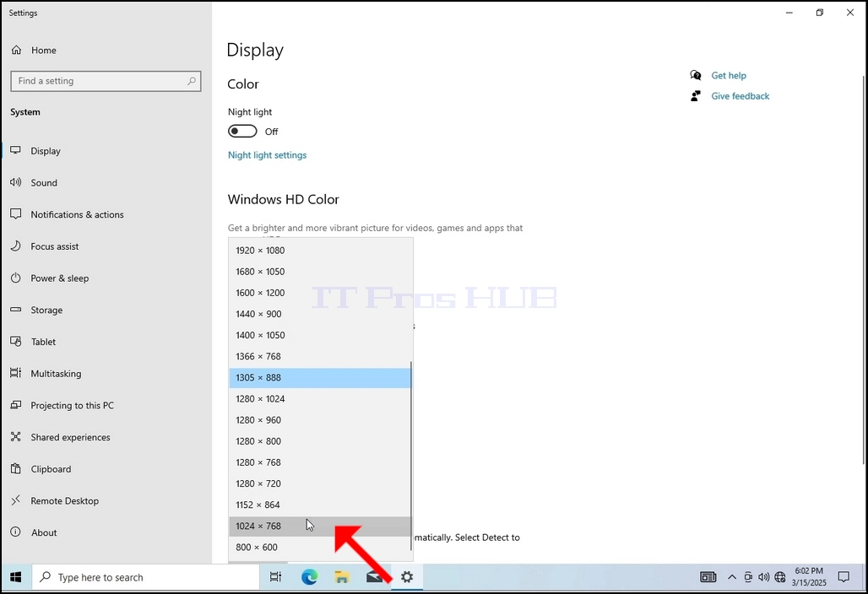868x594 pixels.
Task: Click the Shared experiences icon
Action: [x=16, y=437]
